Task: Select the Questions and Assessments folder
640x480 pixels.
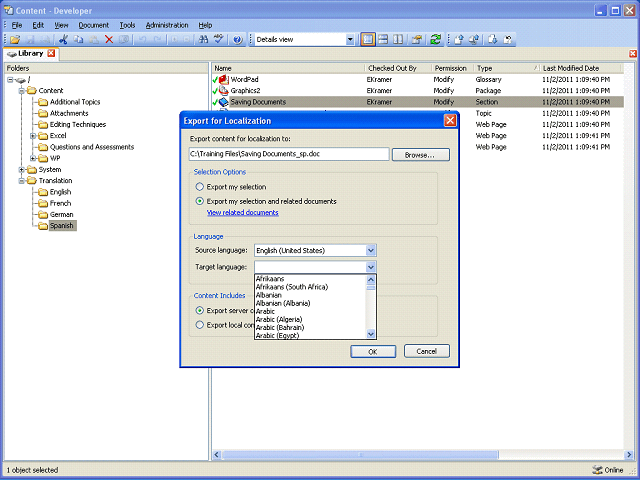Action: (92, 147)
